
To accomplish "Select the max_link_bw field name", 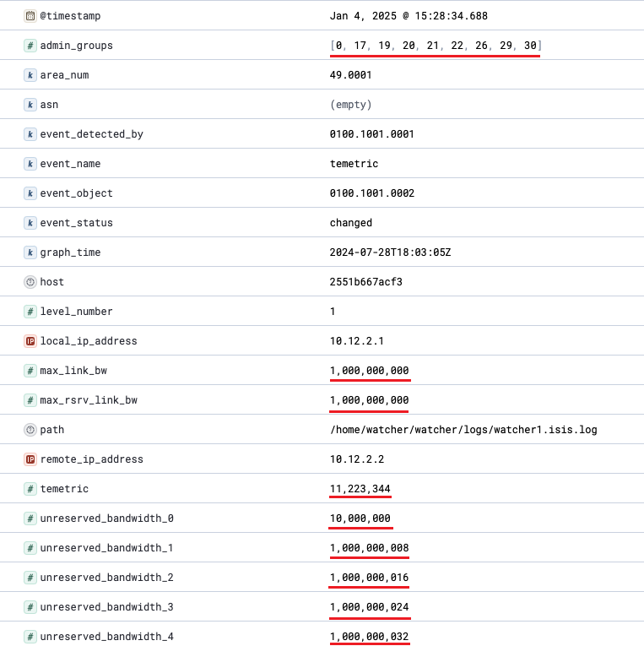I will [x=73, y=371].
